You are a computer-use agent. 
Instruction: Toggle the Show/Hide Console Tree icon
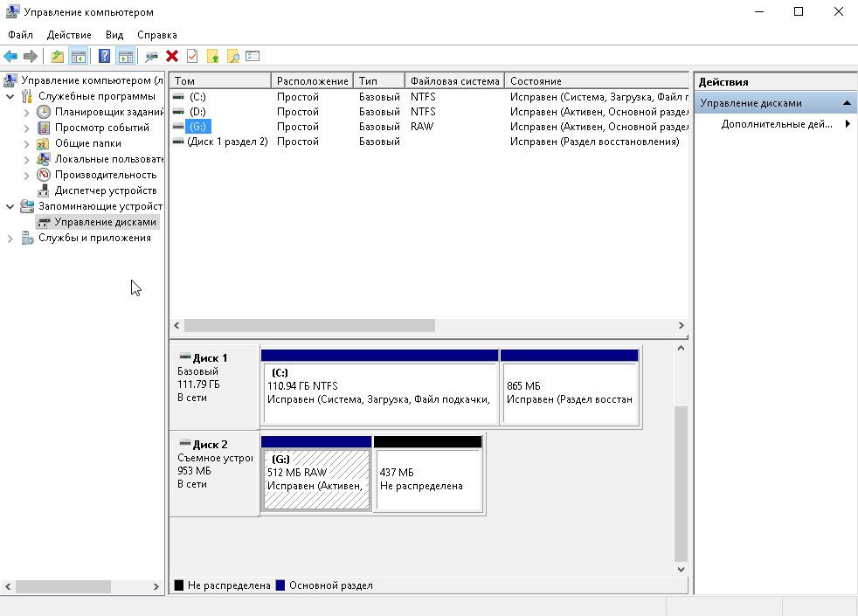tap(79, 57)
